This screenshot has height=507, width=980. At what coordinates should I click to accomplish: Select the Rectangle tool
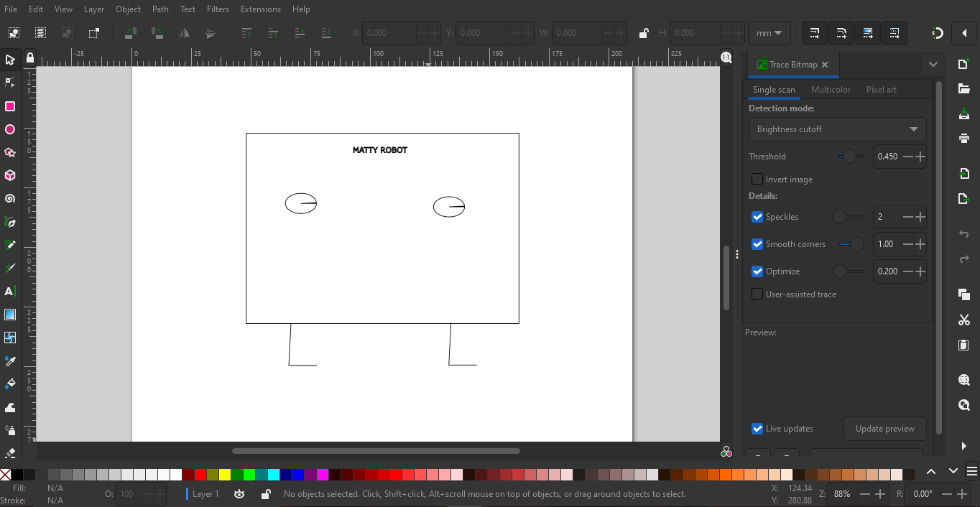10,106
